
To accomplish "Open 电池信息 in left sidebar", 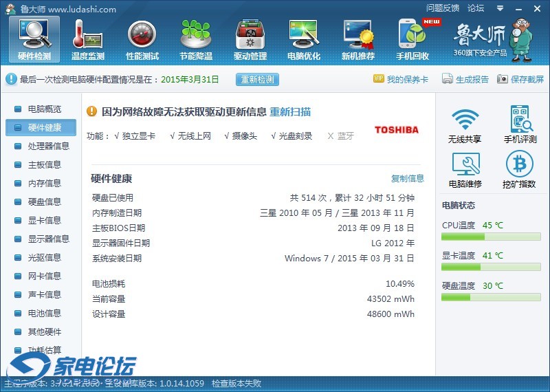I will coord(44,313).
